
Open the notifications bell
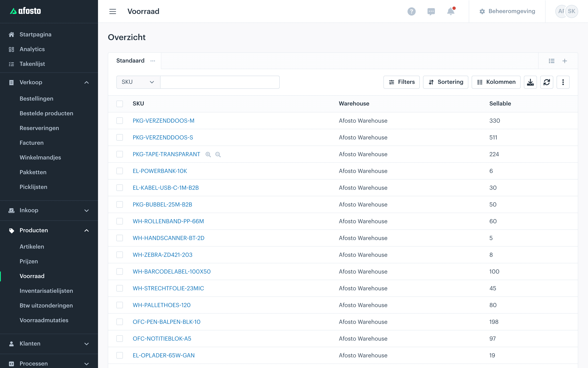451,11
